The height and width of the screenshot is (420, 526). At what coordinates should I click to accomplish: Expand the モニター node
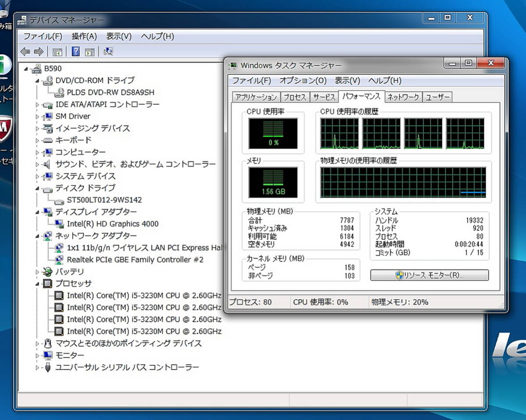(38, 355)
